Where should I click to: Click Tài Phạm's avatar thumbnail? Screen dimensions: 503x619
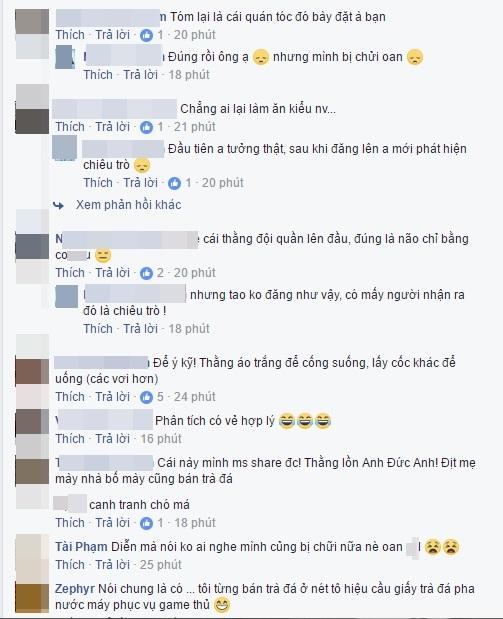click(32, 557)
